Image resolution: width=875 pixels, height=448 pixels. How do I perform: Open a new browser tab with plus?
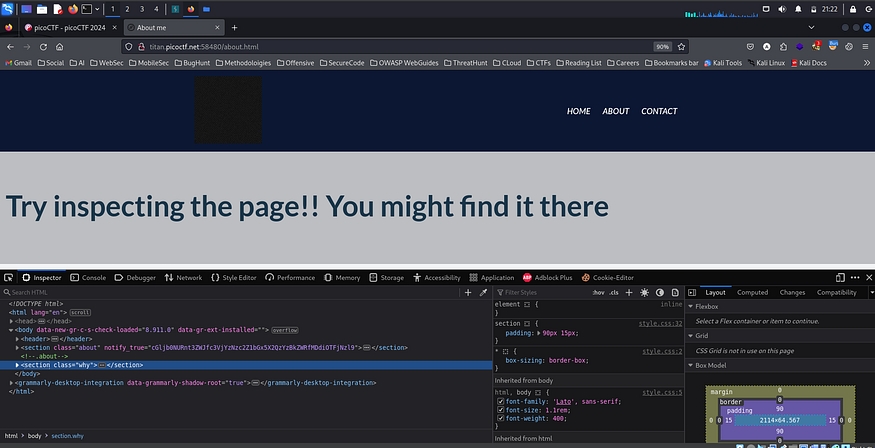(x=234, y=27)
